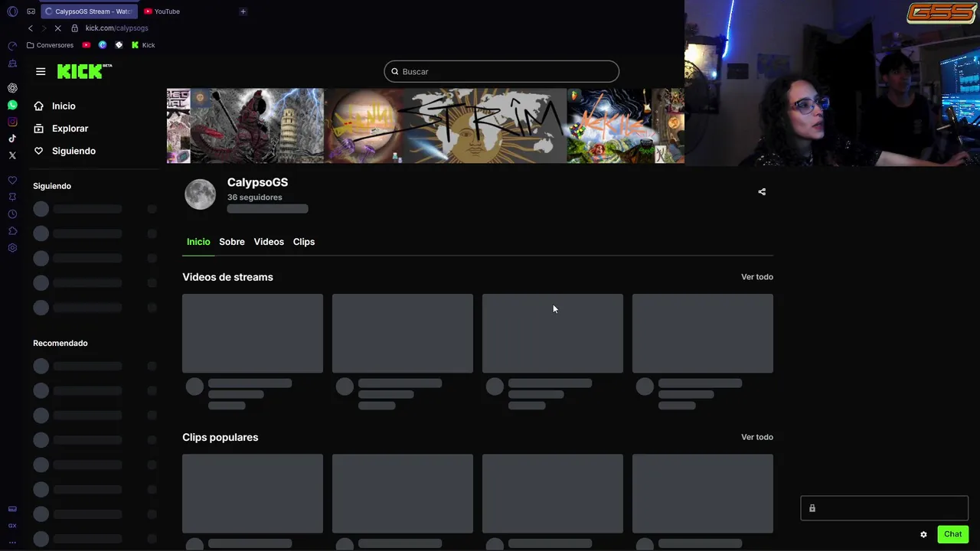Click the GX icon in sidebar

pyautogui.click(x=12, y=526)
